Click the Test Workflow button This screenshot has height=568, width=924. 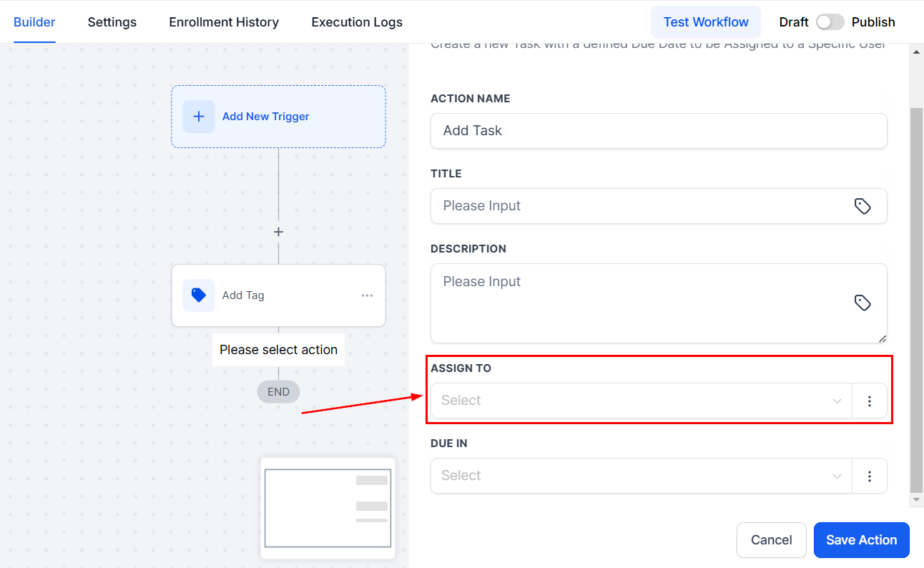pos(706,22)
